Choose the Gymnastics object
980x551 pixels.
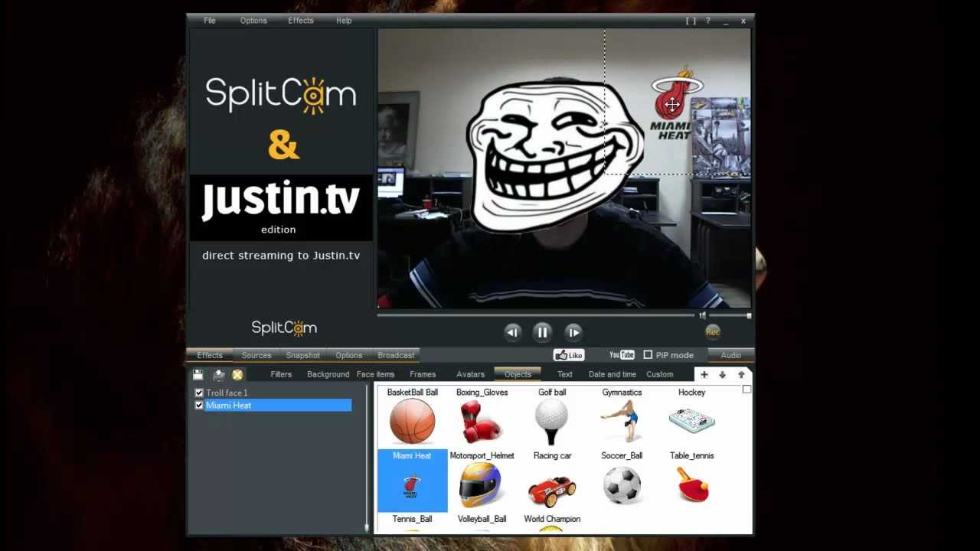coord(622,416)
